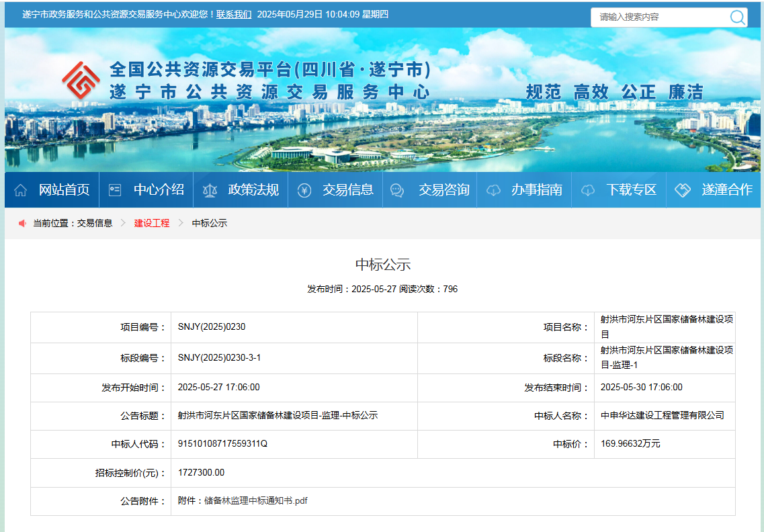Click the ID card icon beside 中心介绍

tap(115, 191)
